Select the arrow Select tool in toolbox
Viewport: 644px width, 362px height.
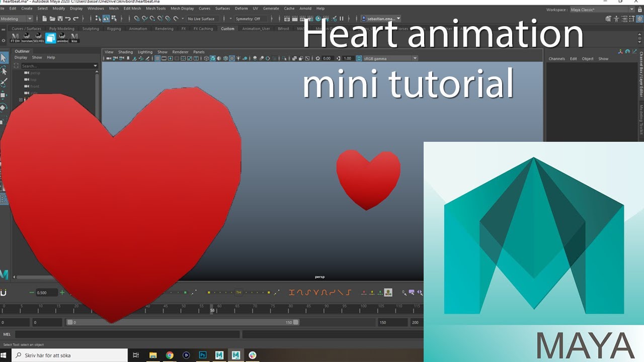4,58
